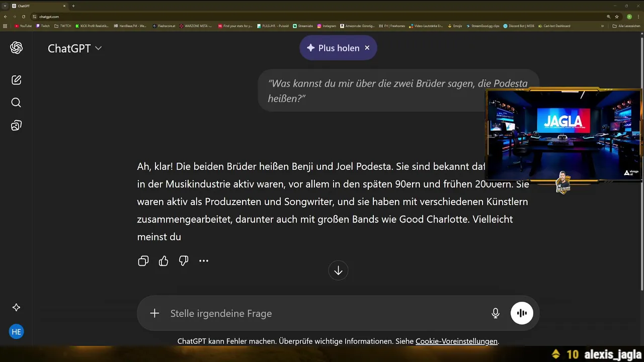The height and width of the screenshot is (362, 644).
Task: Open the Video-Lautstärke bookmark
Action: point(426,26)
